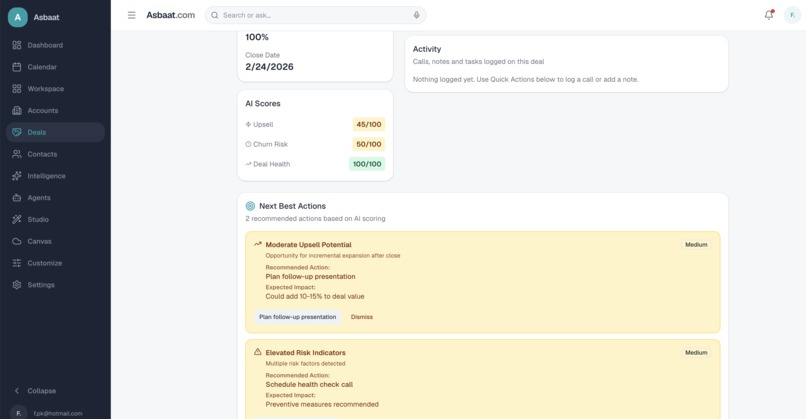
Task: Click the 'Nothing logged yet' activity message
Action: coord(525,80)
